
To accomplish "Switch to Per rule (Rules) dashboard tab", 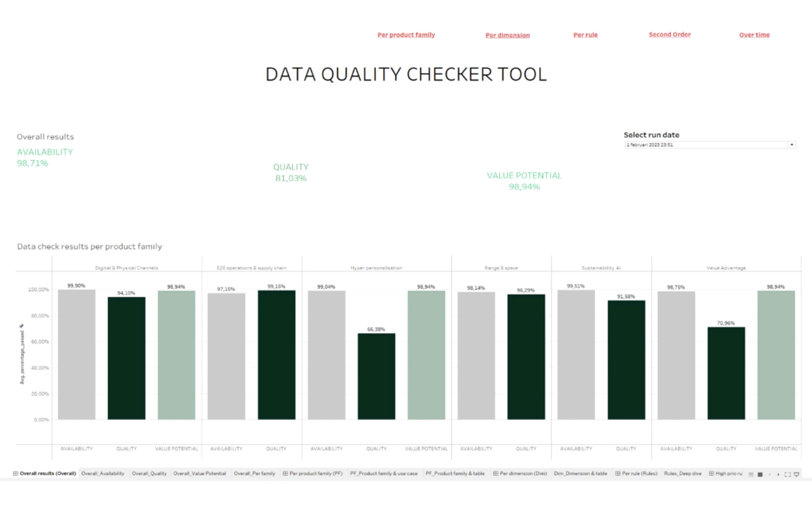I will point(636,473).
